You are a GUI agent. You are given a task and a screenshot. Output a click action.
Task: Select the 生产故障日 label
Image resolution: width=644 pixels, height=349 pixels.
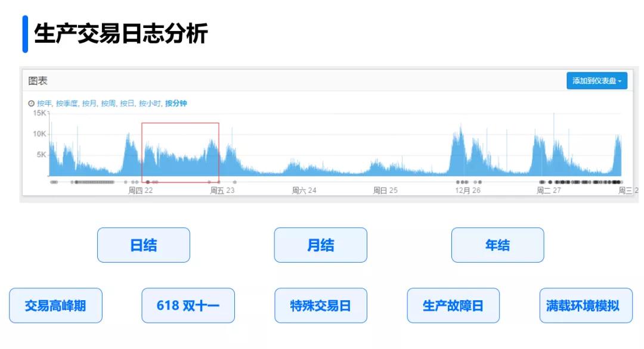(453, 305)
